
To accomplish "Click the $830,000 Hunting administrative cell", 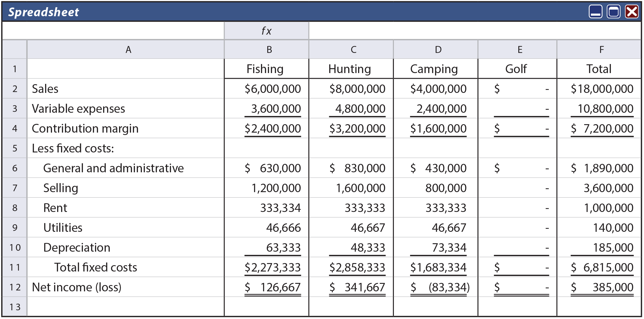I will pos(351,168).
